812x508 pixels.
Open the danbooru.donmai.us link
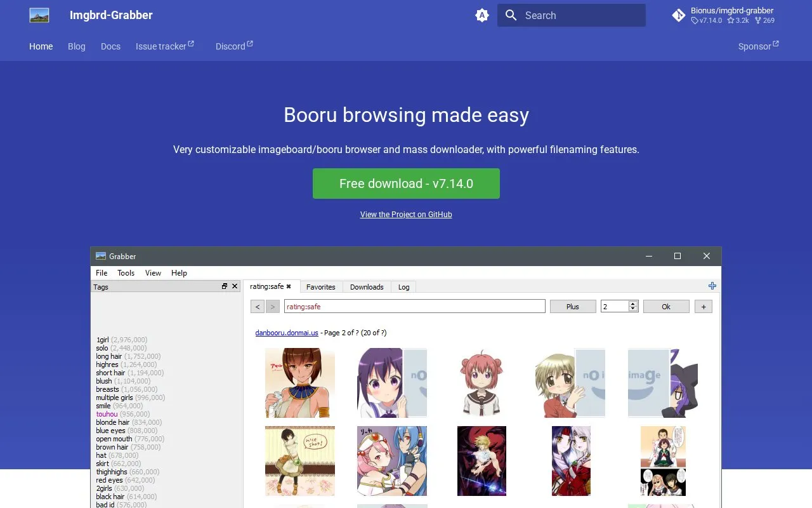(287, 333)
